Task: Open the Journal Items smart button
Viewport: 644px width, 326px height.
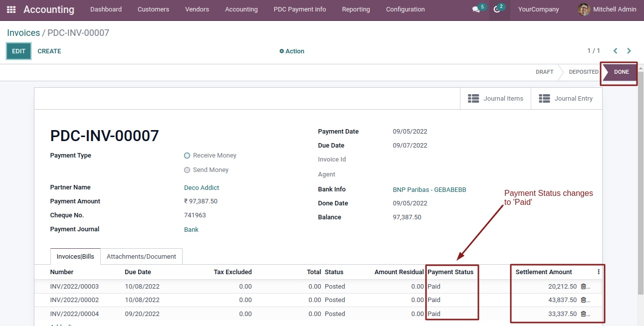Action: [x=495, y=99]
